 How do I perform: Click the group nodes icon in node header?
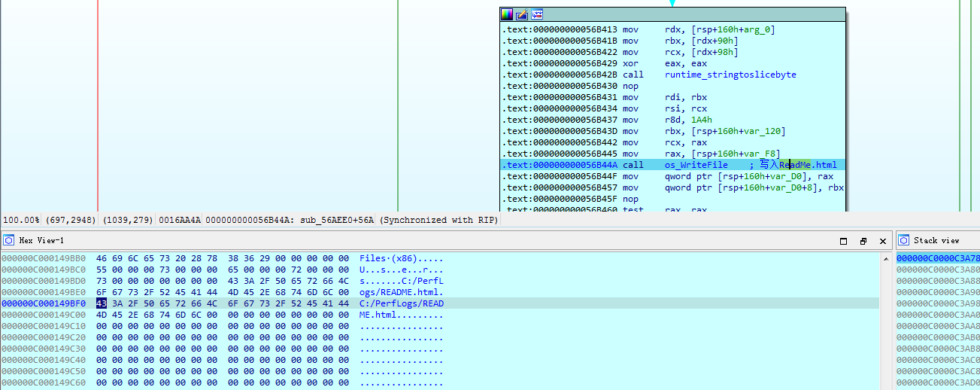pos(537,14)
